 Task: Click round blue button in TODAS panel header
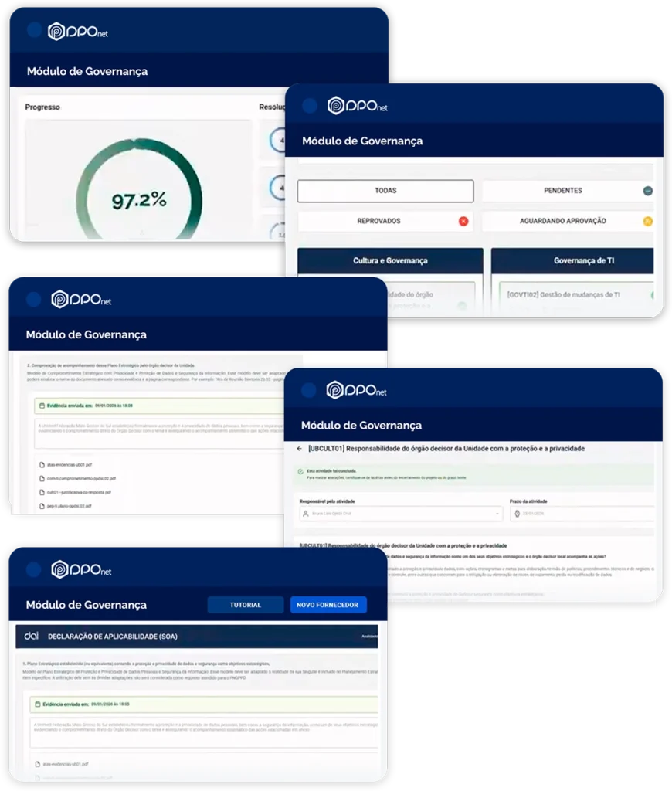pos(310,105)
